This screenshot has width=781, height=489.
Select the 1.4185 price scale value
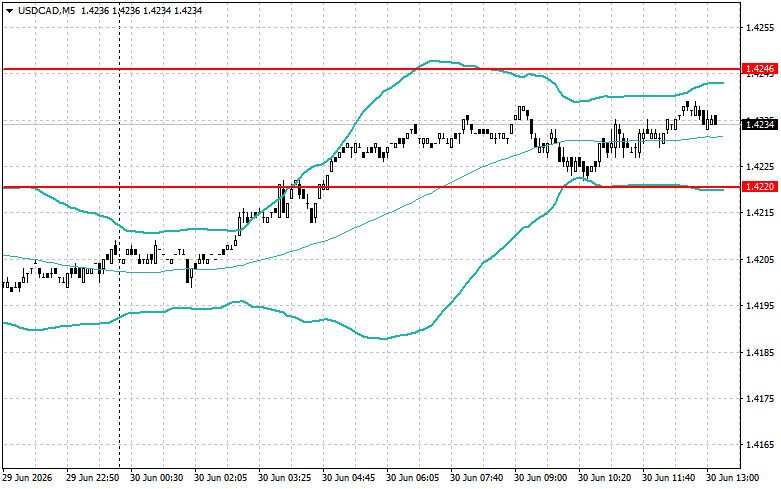[760, 353]
